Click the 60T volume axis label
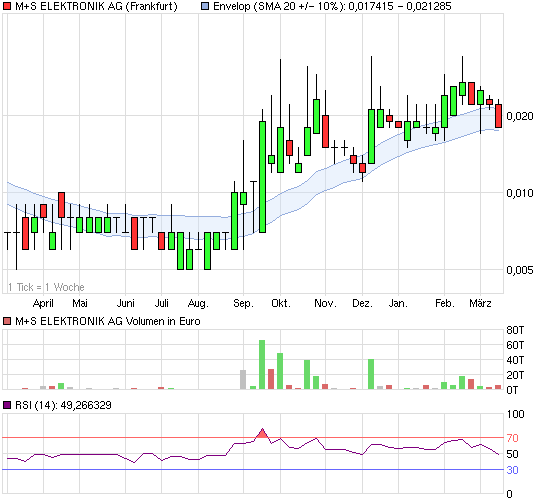Screen dimensions: 545x502 tap(515, 345)
